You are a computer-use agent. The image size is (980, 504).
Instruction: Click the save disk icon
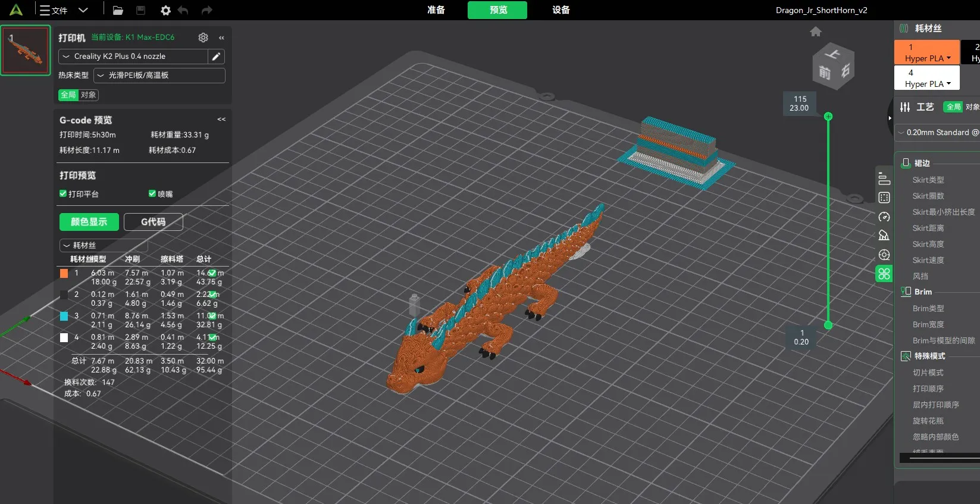(x=141, y=10)
